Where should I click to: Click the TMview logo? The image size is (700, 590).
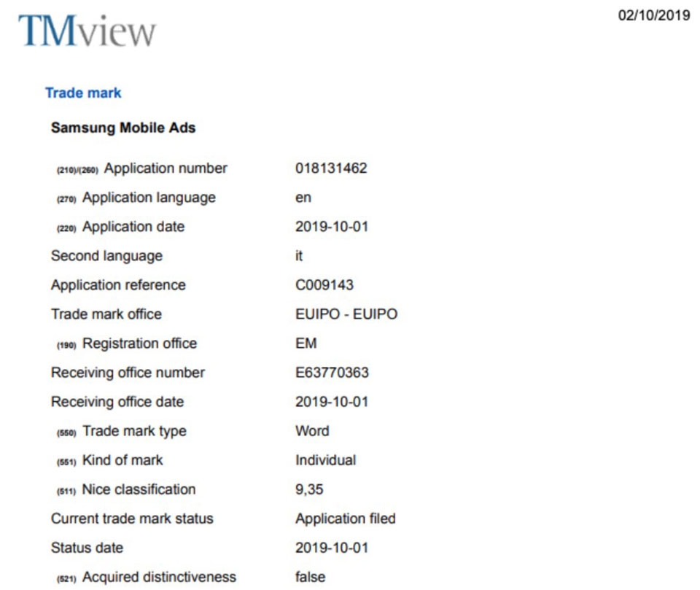point(87,31)
